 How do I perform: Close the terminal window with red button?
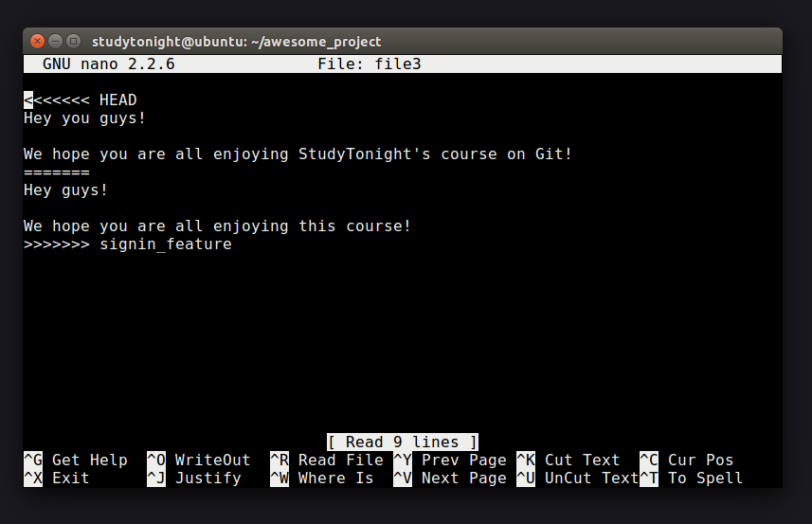(37, 41)
